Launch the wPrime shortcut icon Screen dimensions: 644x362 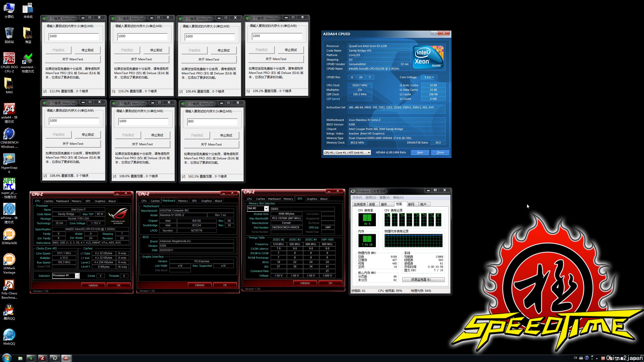coord(9,213)
